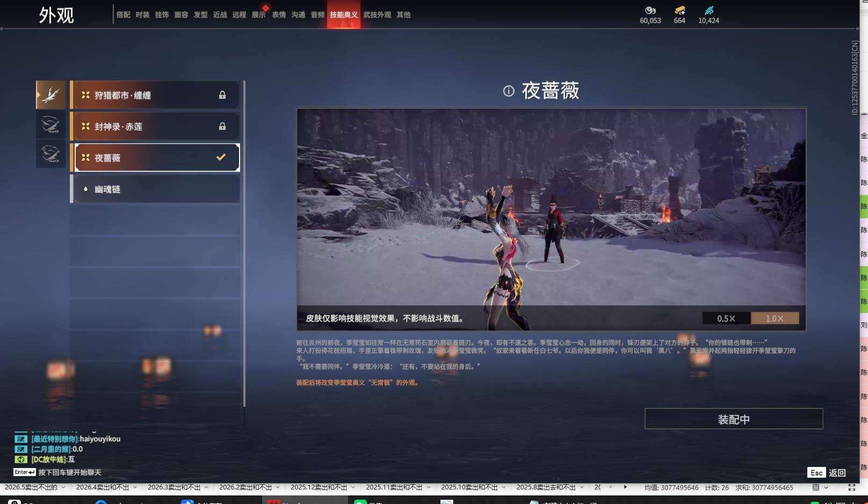Open dropdown of 2025.12卖出和不出 sheet tab
868x504 pixels.
pyautogui.click(x=353, y=487)
